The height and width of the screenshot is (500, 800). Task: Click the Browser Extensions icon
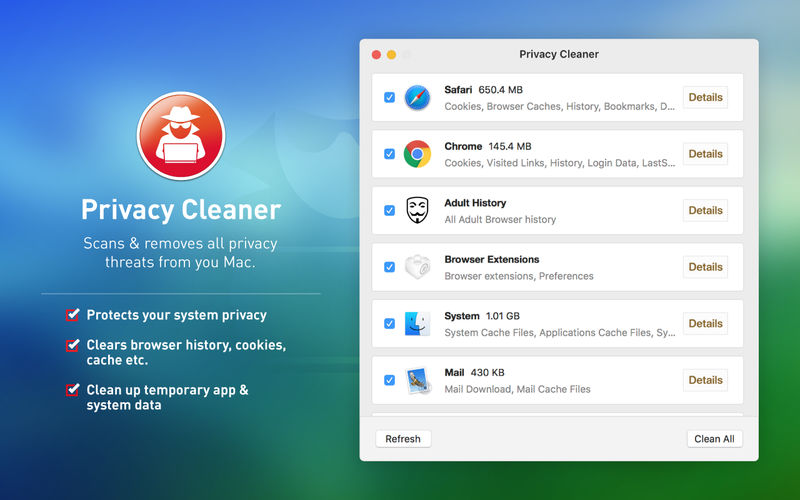coord(417,267)
